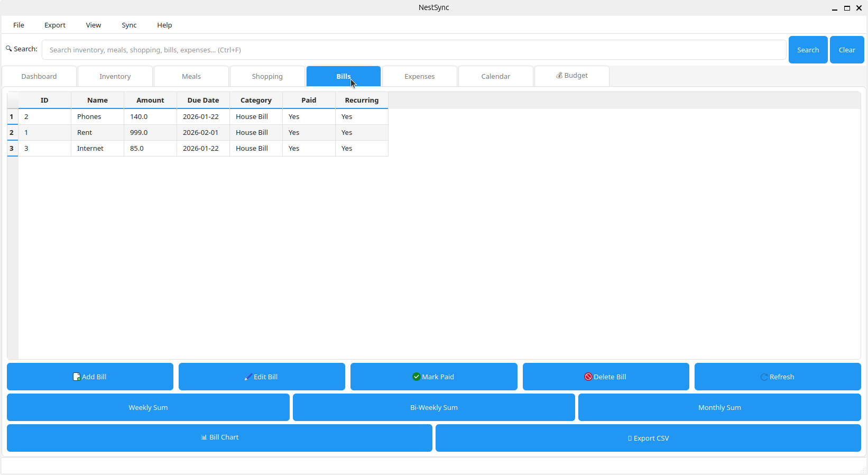This screenshot has height=475, width=868.
Task: Select the Rent name cell
Action: (97, 132)
